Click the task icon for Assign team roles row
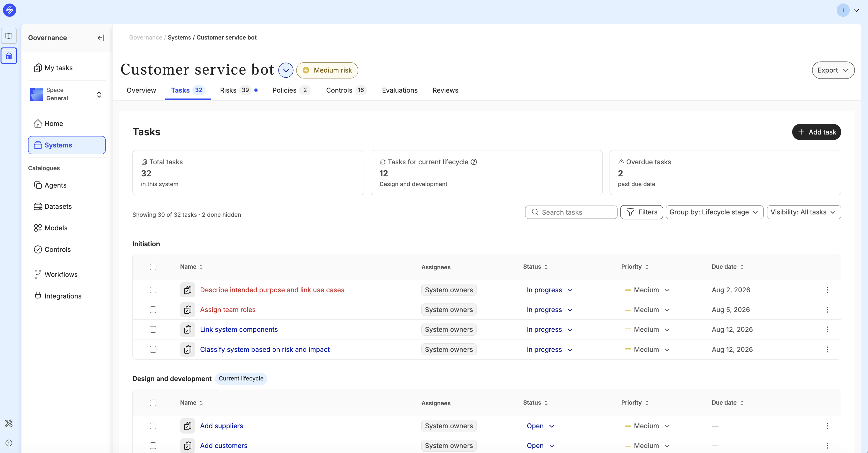This screenshot has height=453, width=868. [x=188, y=310]
